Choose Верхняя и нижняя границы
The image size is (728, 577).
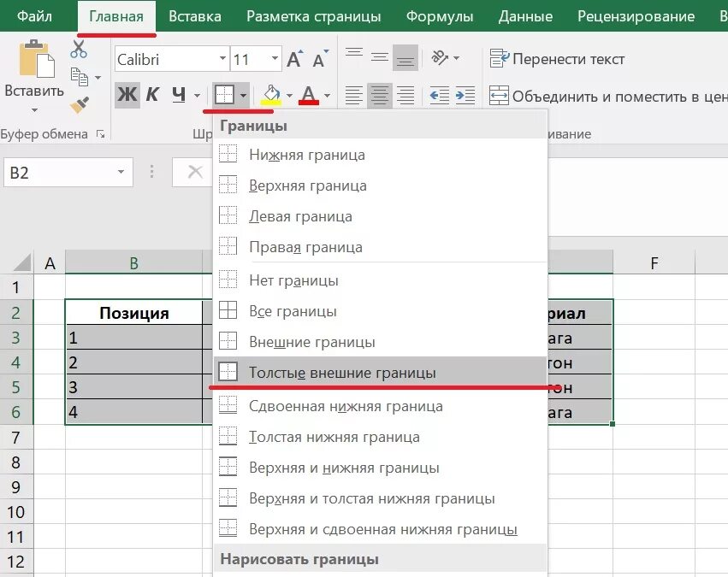click(380, 468)
